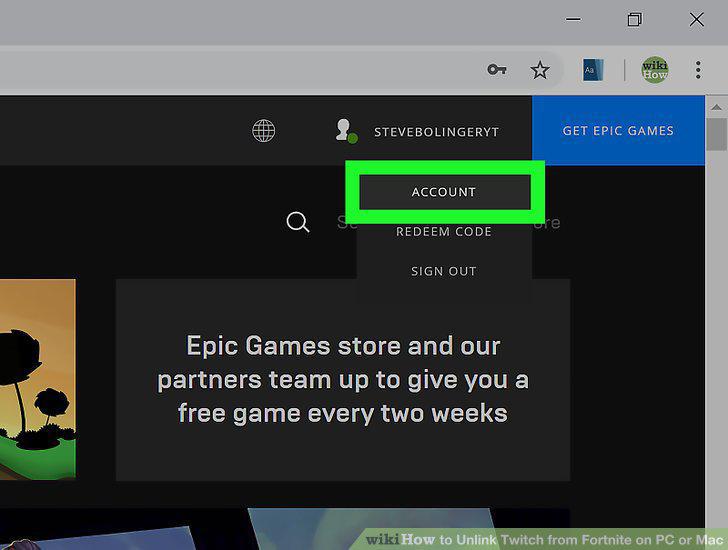Open Chrome's three-dot menu
This screenshot has height=550, width=728.
(x=698, y=70)
